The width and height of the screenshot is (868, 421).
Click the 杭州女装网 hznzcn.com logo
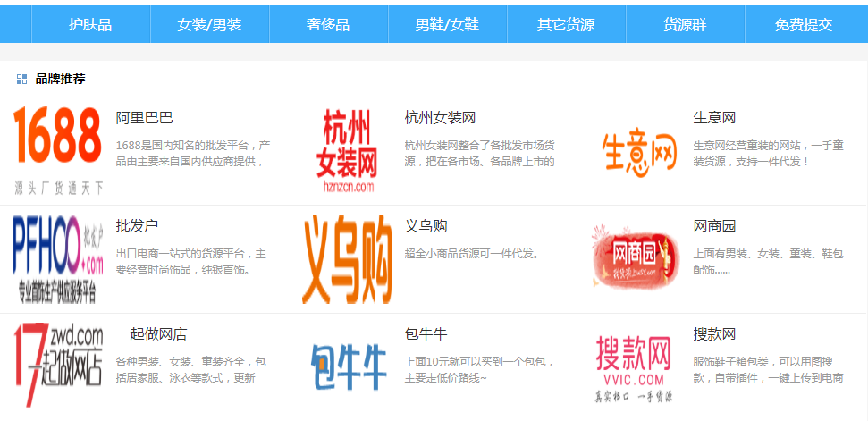coord(347,150)
